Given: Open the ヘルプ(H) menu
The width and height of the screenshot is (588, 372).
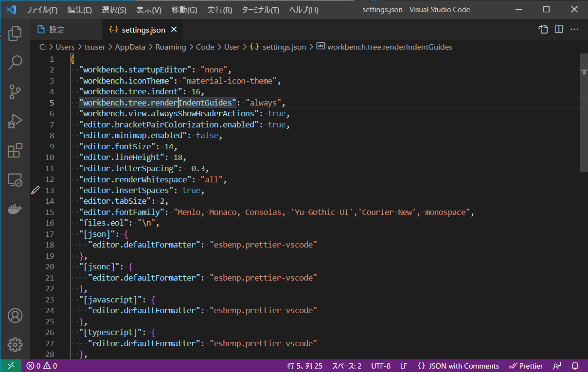Looking at the screenshot, I should 304,10.
